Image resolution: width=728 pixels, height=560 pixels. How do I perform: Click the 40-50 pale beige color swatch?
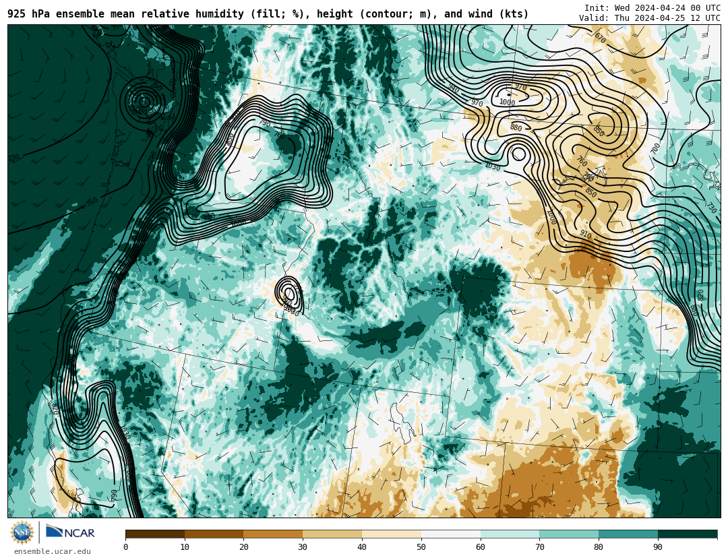pos(392,534)
